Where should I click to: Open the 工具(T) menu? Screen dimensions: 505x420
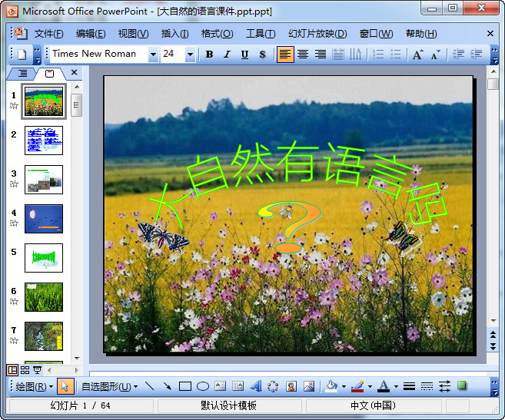(x=261, y=34)
